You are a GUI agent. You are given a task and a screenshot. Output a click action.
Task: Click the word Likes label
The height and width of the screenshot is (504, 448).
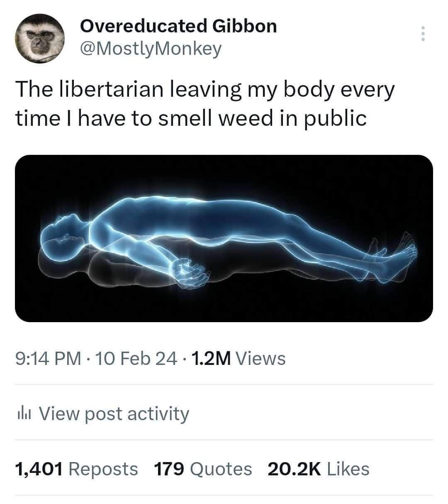pyautogui.click(x=348, y=469)
